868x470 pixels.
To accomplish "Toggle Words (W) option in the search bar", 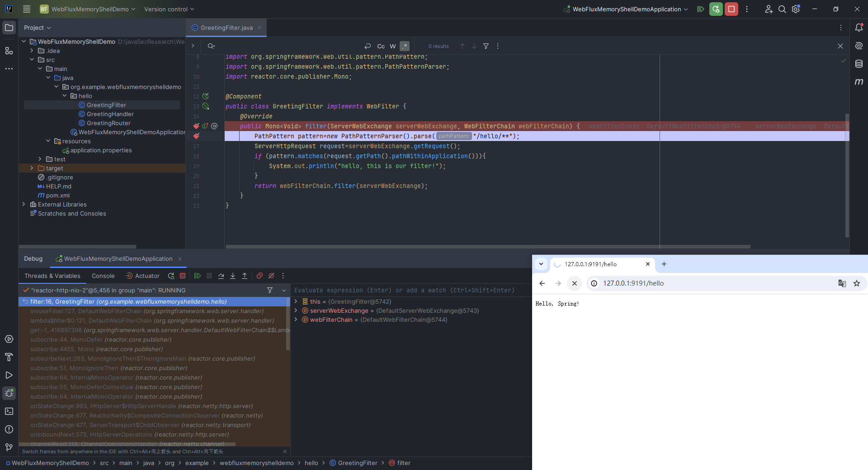I will tap(393, 46).
